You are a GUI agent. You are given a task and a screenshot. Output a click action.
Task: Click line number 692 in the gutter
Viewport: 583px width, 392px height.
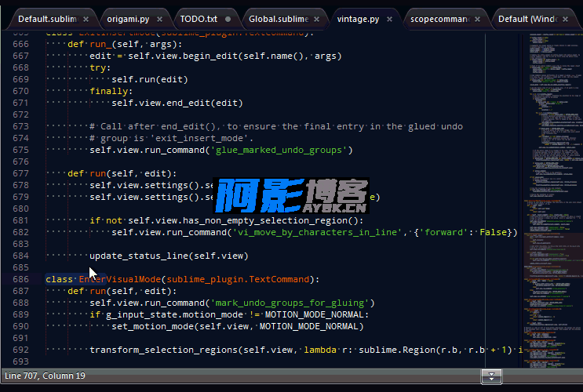[x=21, y=350]
